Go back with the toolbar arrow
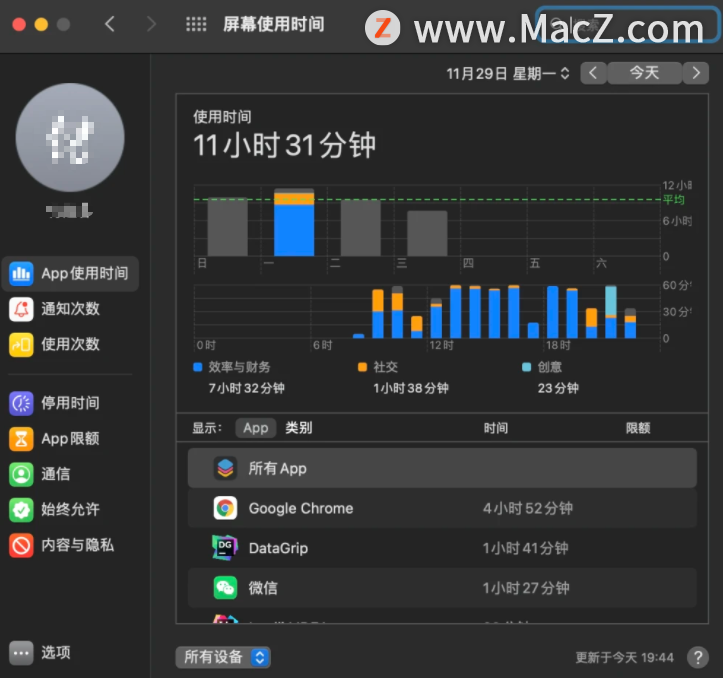 click(110, 24)
